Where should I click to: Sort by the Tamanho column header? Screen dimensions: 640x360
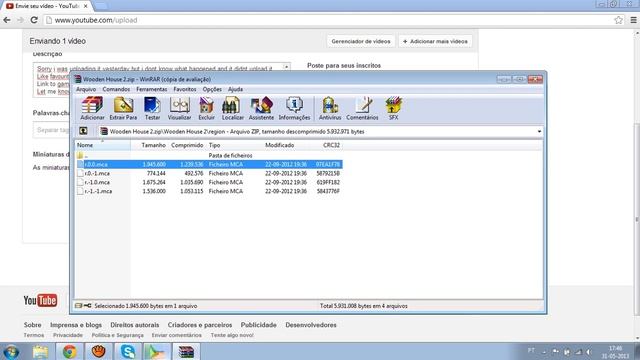coord(149,145)
